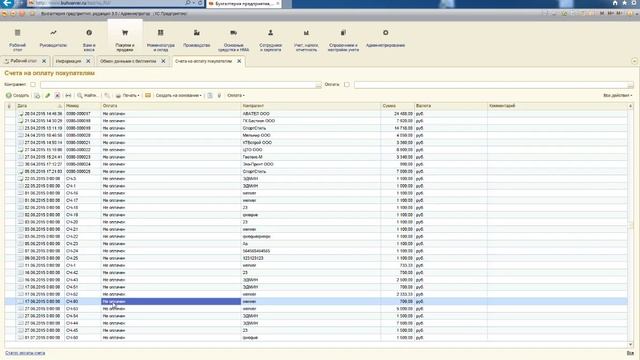Sort by the Сумма column header

coord(398,106)
